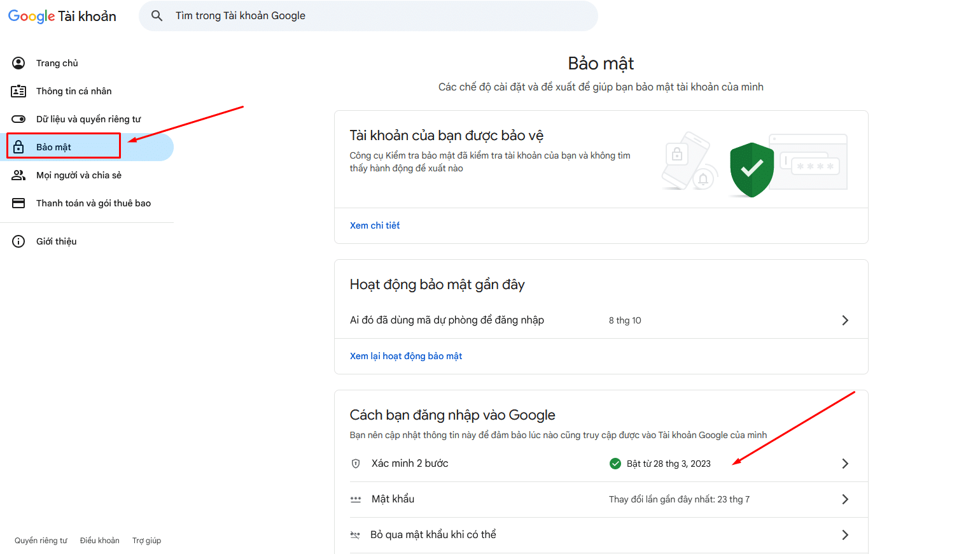
Task: Focus the Tìm trong Tài khoản Google search box
Action: coord(382,16)
